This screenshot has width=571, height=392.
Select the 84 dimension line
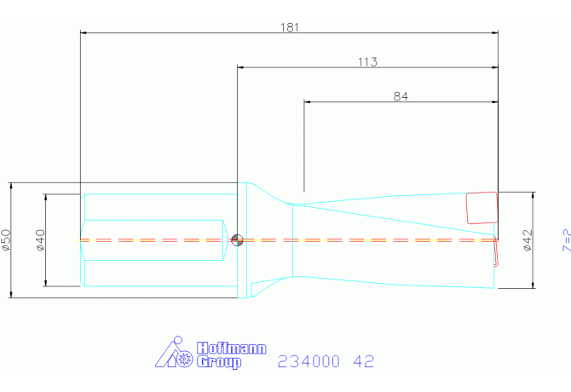[358, 103]
